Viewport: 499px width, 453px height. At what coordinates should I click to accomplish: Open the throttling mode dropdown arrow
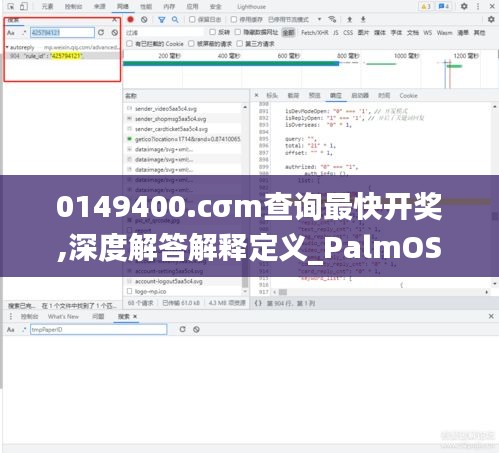click(x=319, y=19)
